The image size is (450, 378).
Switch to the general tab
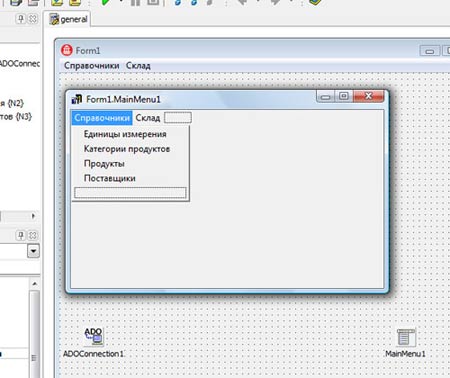click(68, 19)
